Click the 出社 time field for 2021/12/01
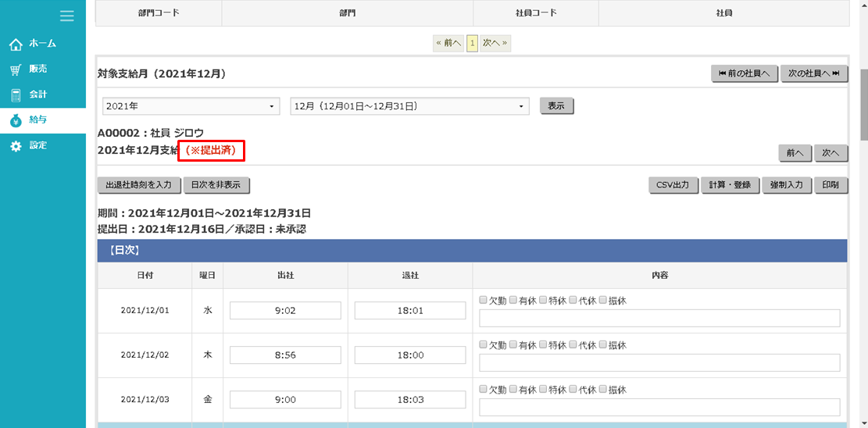This screenshot has height=428, width=868. click(x=285, y=311)
